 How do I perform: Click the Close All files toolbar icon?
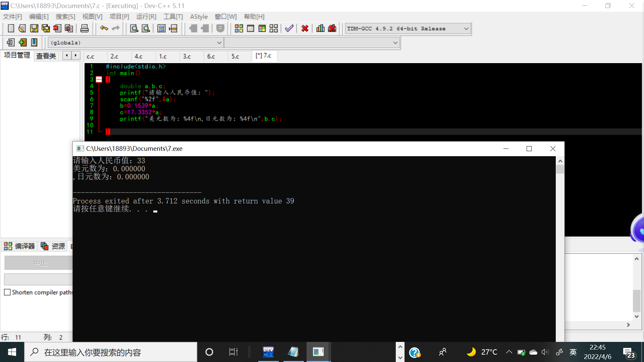(69, 28)
